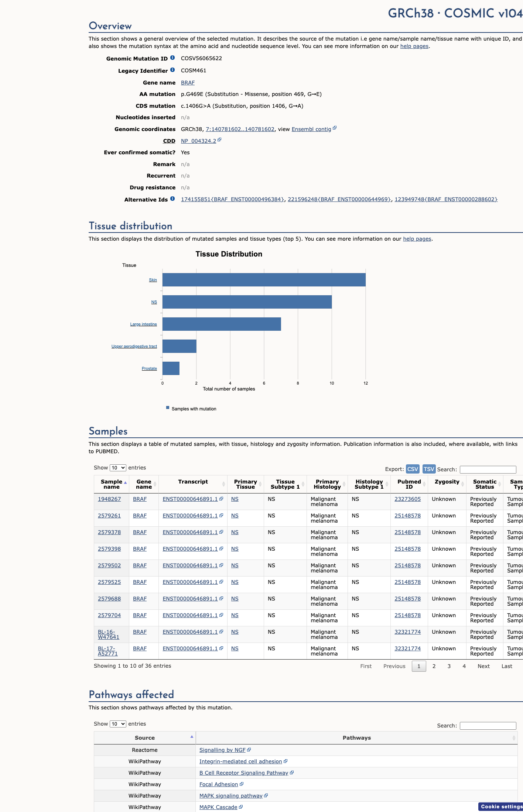Open Cookie settings
Screen dimensions: 523x812
(501, 806)
